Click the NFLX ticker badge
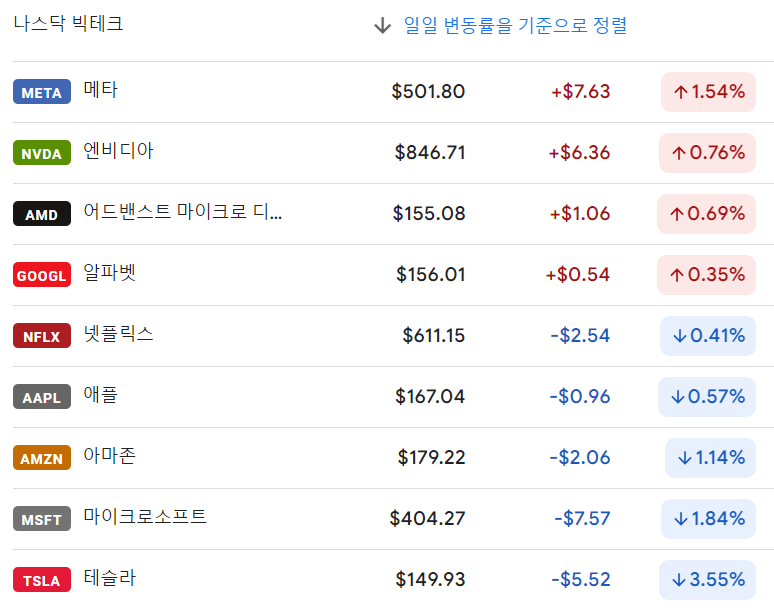This screenshot has height=616, width=774. (x=41, y=336)
